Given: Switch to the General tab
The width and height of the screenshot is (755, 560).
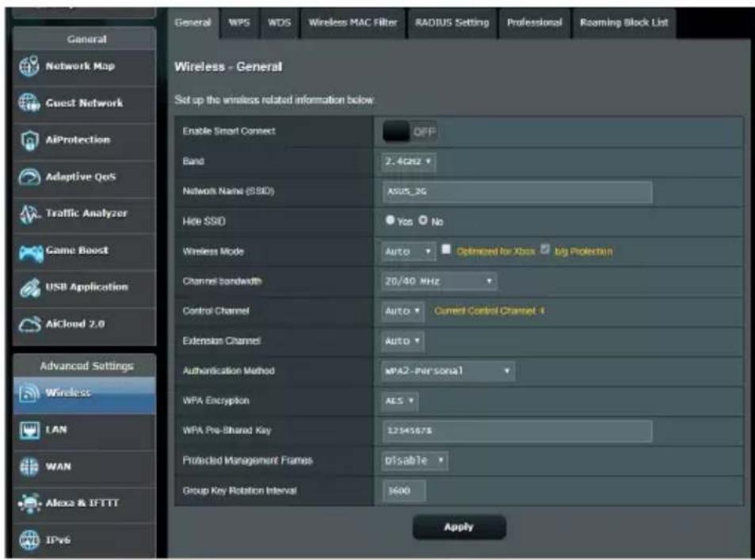Looking at the screenshot, I should pos(193,23).
